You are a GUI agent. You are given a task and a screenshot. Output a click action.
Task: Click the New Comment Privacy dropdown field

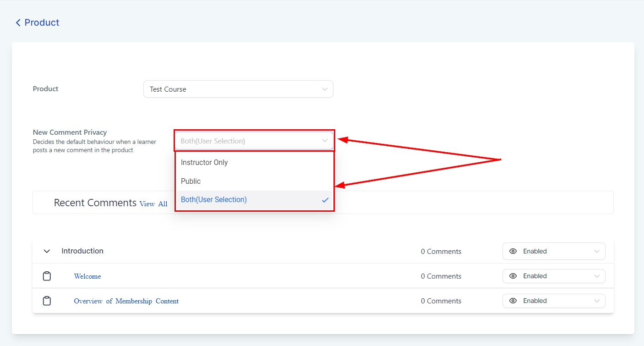(x=254, y=141)
